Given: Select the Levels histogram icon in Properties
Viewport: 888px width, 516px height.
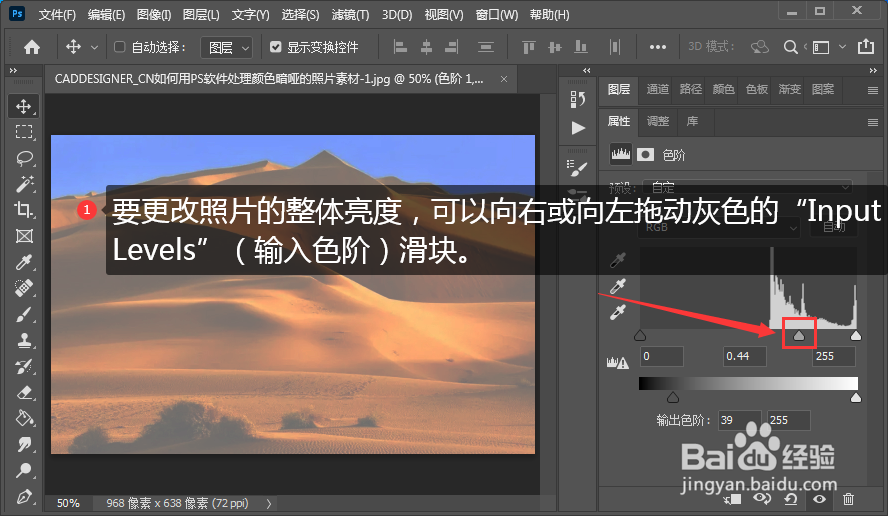Looking at the screenshot, I should (x=621, y=154).
